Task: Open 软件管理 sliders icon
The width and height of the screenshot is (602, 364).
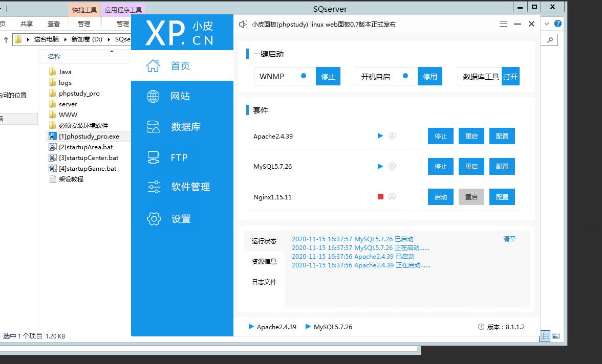Action: [x=154, y=187]
